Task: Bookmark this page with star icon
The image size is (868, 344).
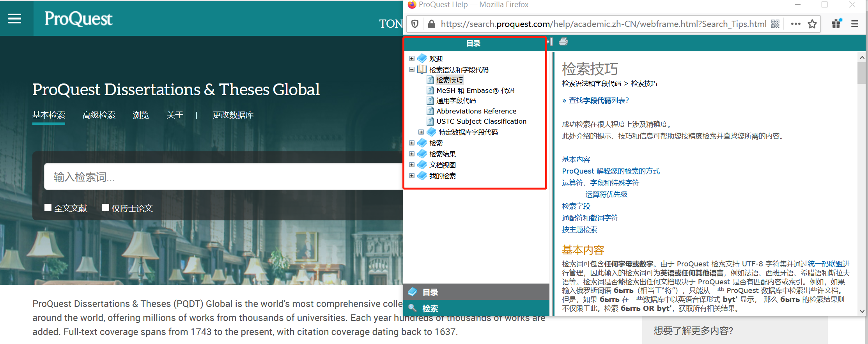Action: [x=812, y=24]
